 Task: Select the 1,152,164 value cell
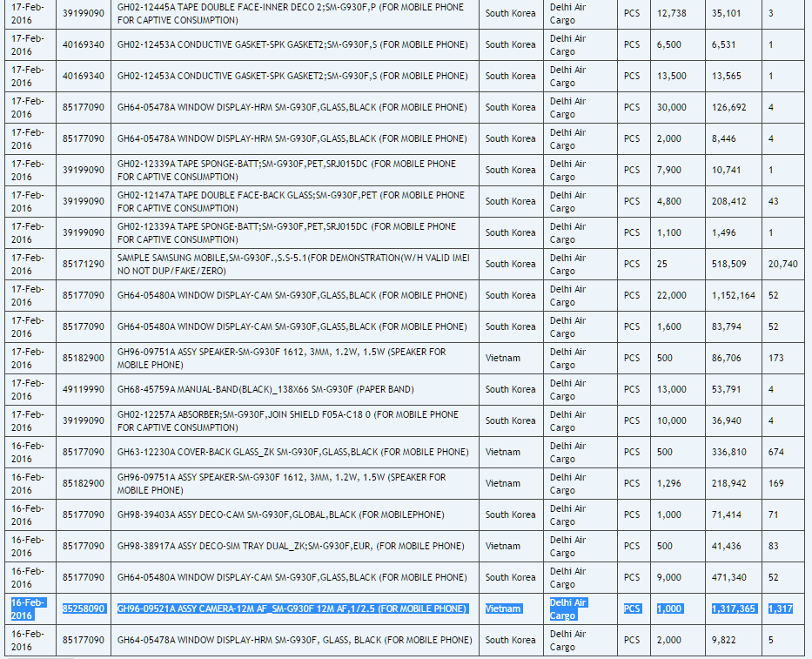coord(733,295)
